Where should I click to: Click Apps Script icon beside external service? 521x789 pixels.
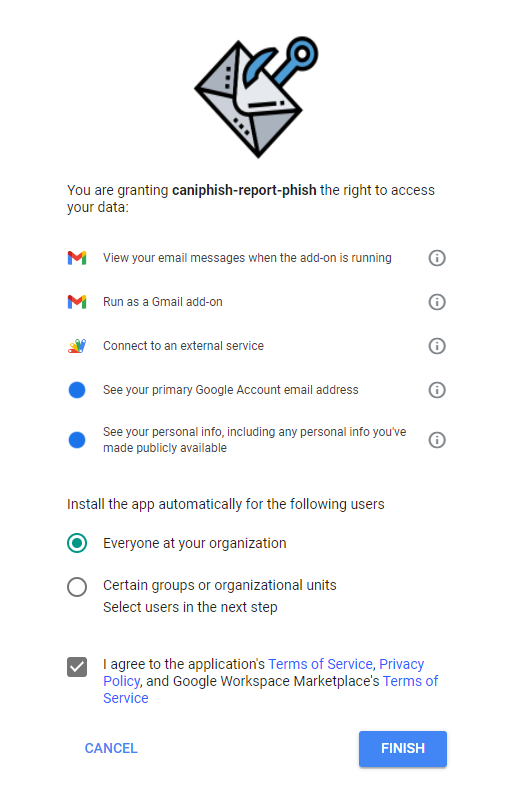(x=77, y=346)
